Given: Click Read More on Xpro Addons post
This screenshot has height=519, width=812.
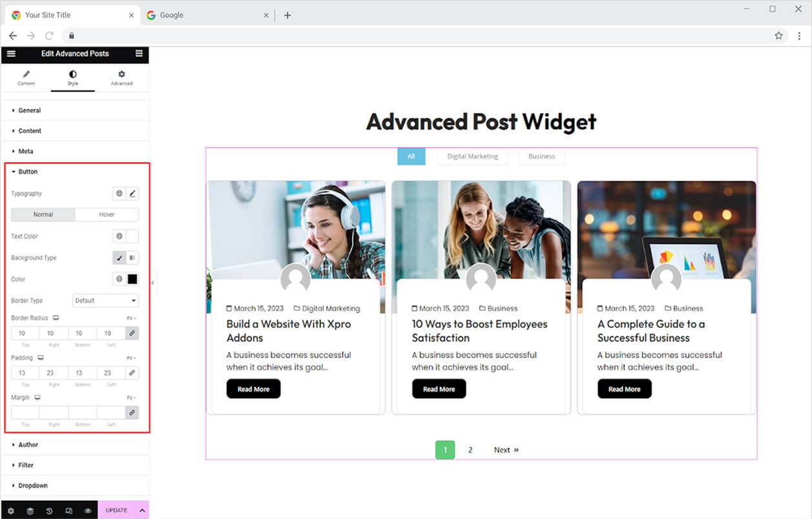Looking at the screenshot, I should pos(253,389).
